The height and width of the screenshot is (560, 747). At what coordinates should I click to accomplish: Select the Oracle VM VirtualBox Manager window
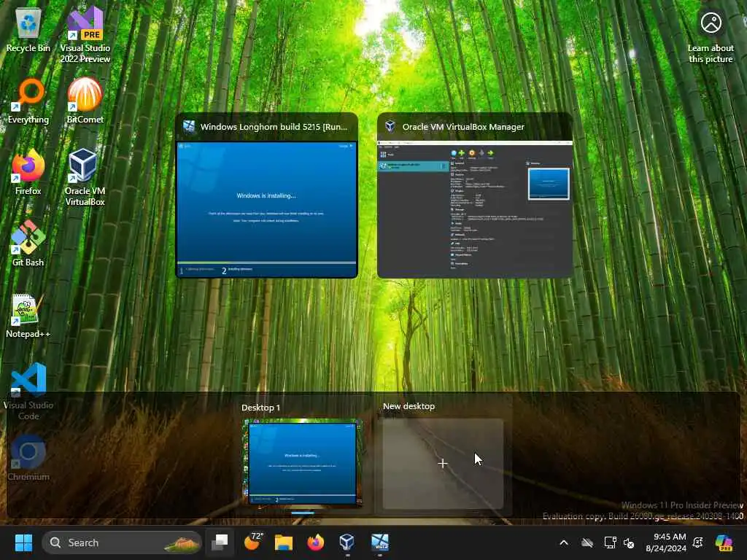pos(475,195)
